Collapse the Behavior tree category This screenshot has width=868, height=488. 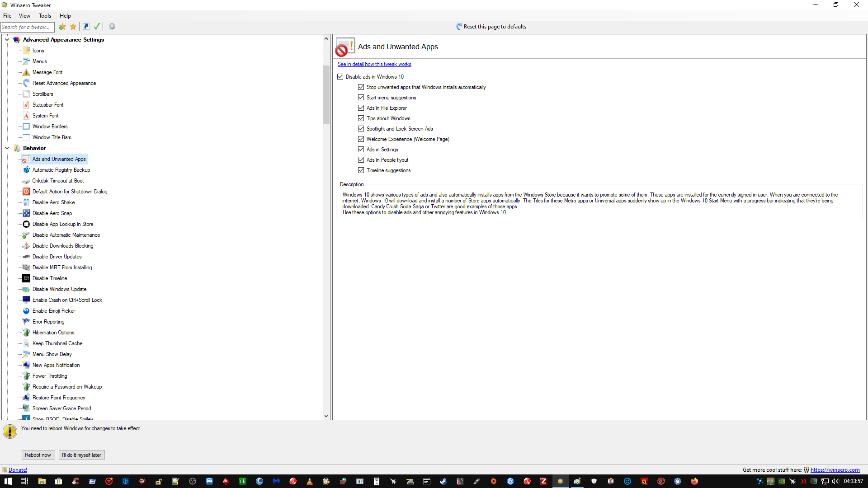click(x=7, y=148)
